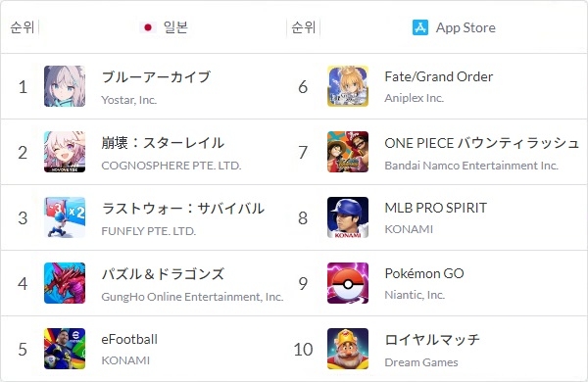Viewport: 588px width, 382px height.
Task: Open the Pokémon GO pokeball icon
Action: pyautogui.click(x=348, y=283)
